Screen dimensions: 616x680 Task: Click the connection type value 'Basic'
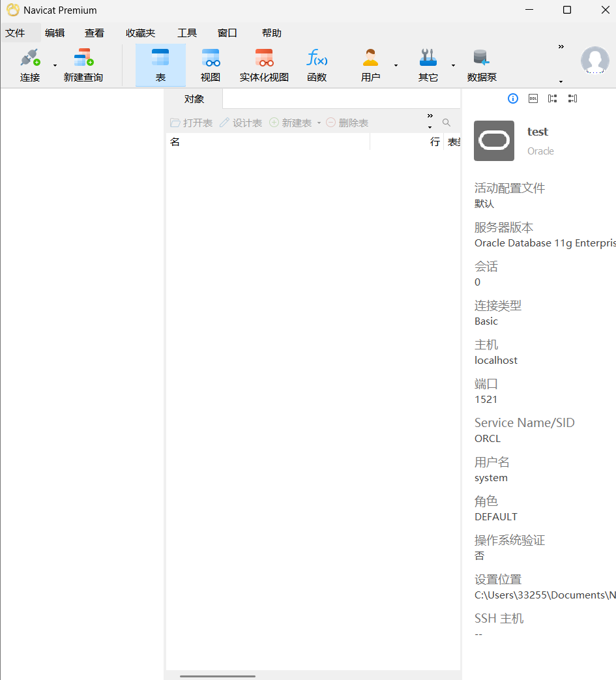pyautogui.click(x=486, y=321)
